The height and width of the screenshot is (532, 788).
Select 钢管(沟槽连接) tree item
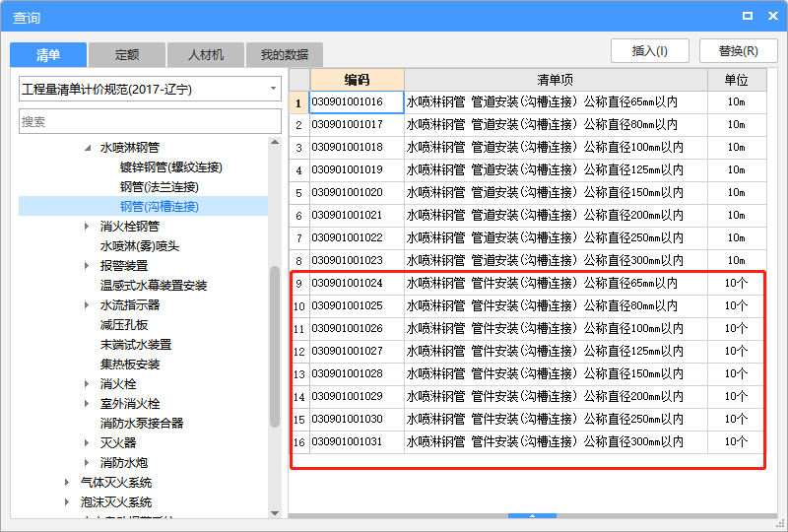(x=160, y=207)
